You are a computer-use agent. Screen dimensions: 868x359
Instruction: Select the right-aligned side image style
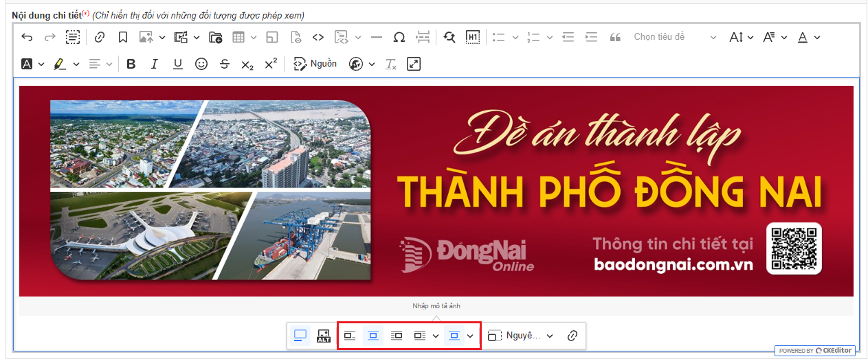click(397, 336)
